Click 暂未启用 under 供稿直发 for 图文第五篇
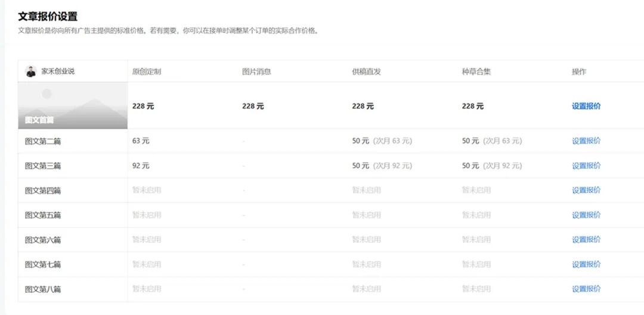This screenshot has width=644, height=315. pyautogui.click(x=366, y=215)
